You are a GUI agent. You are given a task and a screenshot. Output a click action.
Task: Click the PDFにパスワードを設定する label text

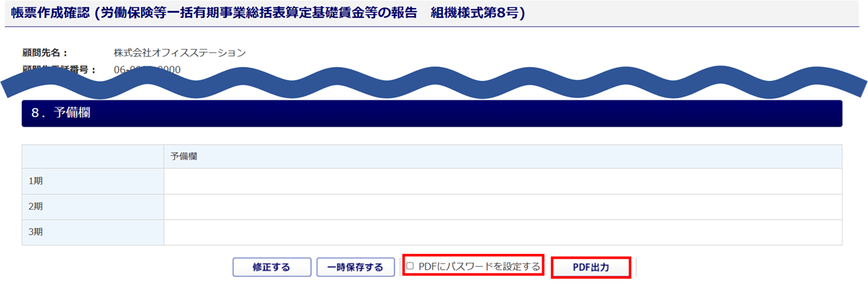[479, 267]
